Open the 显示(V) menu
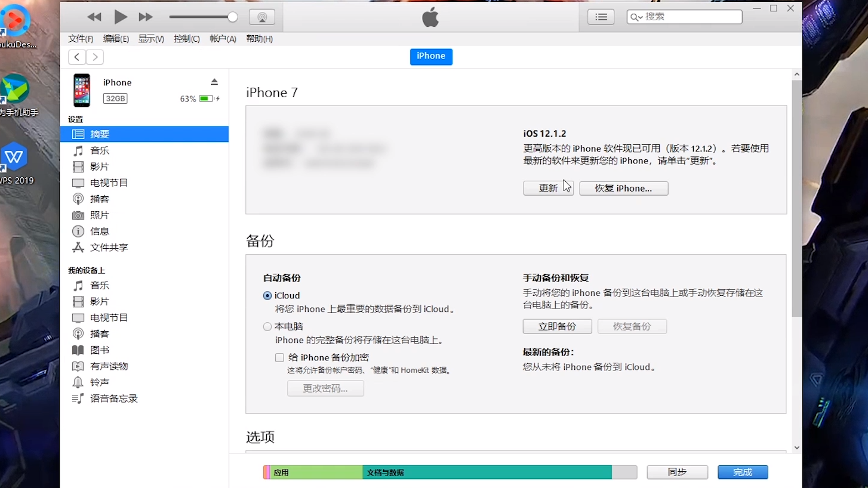868x488 pixels. [151, 39]
